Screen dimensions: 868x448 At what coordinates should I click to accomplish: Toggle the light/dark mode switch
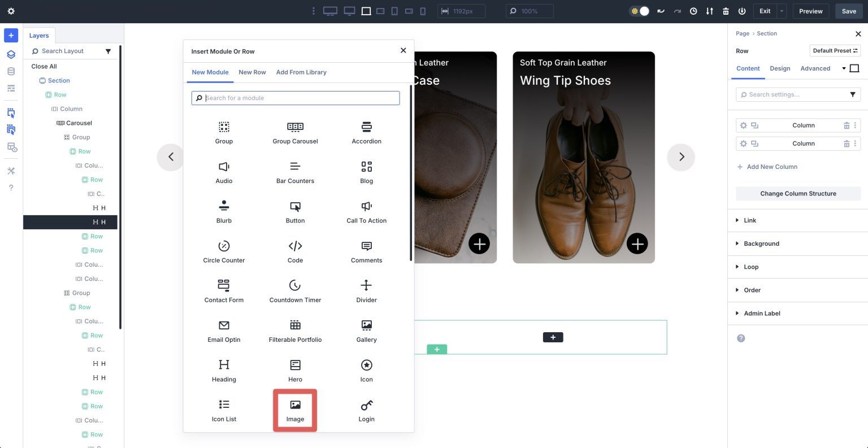(639, 10)
